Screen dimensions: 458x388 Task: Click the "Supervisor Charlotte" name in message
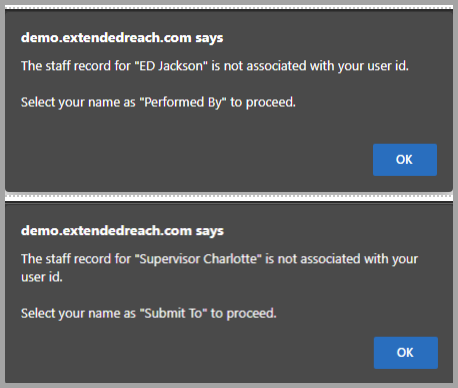(198, 259)
